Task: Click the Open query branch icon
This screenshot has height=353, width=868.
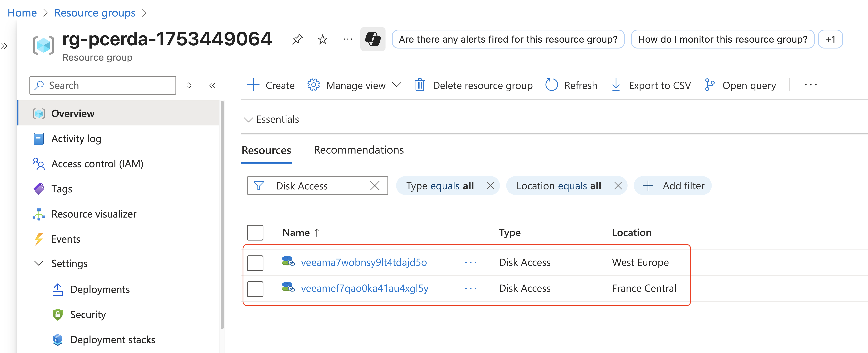Action: [709, 85]
